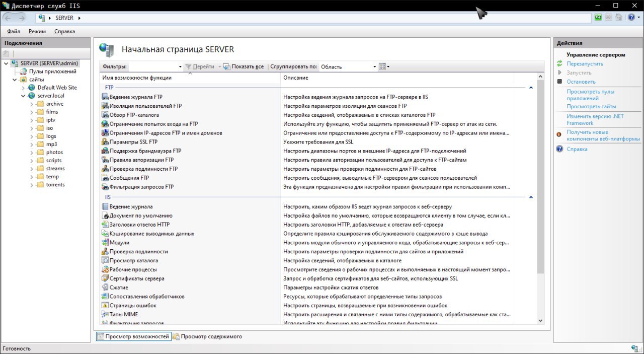Expand the Default Web Site node
The height and width of the screenshot is (354, 644).
click(x=23, y=88)
